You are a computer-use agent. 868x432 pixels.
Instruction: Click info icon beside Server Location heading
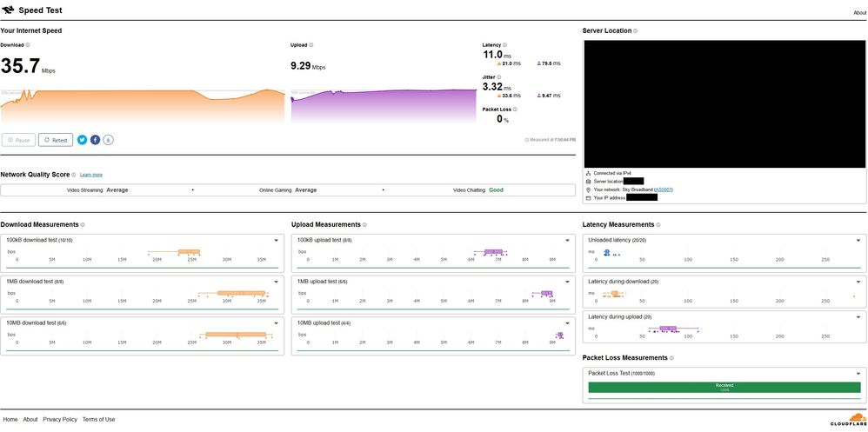pyautogui.click(x=636, y=31)
